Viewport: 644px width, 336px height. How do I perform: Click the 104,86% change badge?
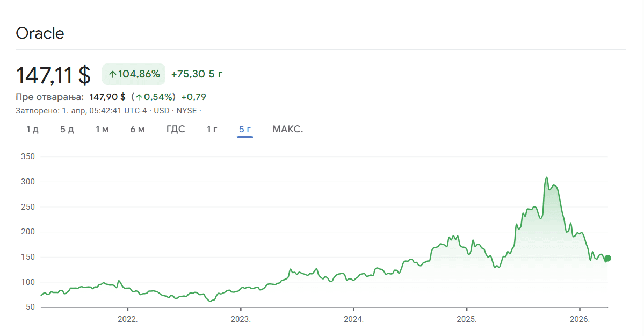click(134, 74)
